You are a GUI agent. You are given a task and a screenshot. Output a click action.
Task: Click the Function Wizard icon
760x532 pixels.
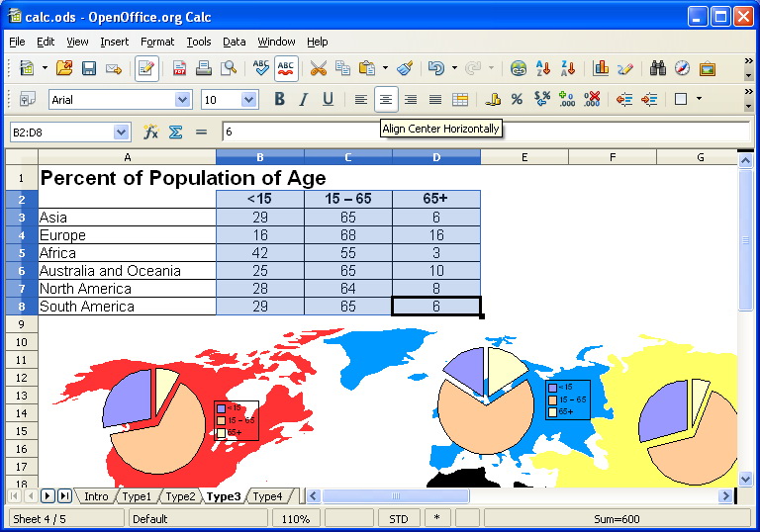150,132
